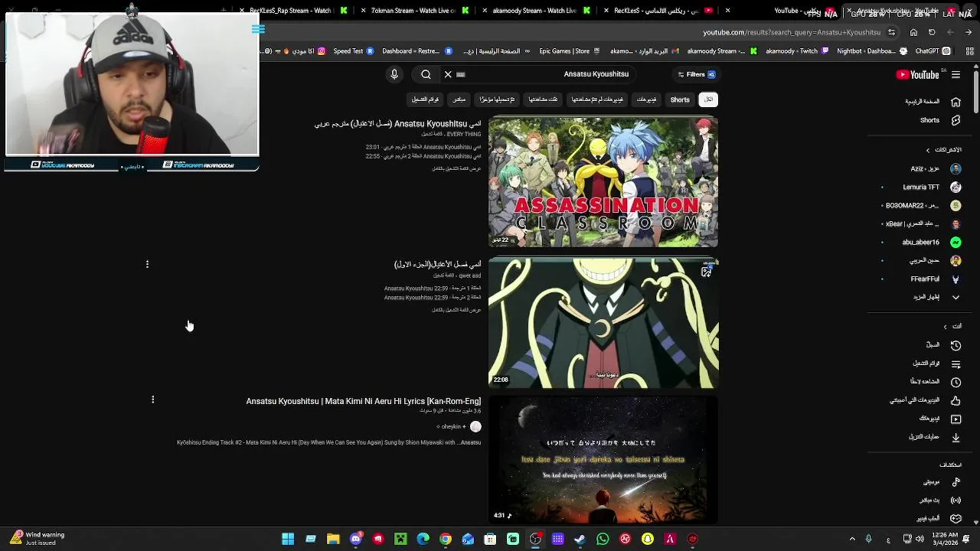980x551 pixels.
Task: Toggle the YouTube hamburger guide menu
Action: point(955,74)
